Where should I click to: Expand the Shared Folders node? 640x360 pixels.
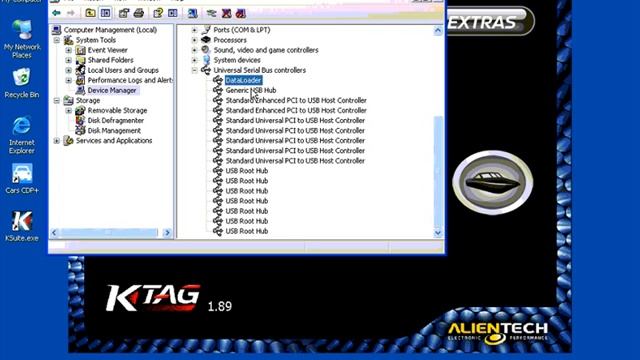coord(69,60)
